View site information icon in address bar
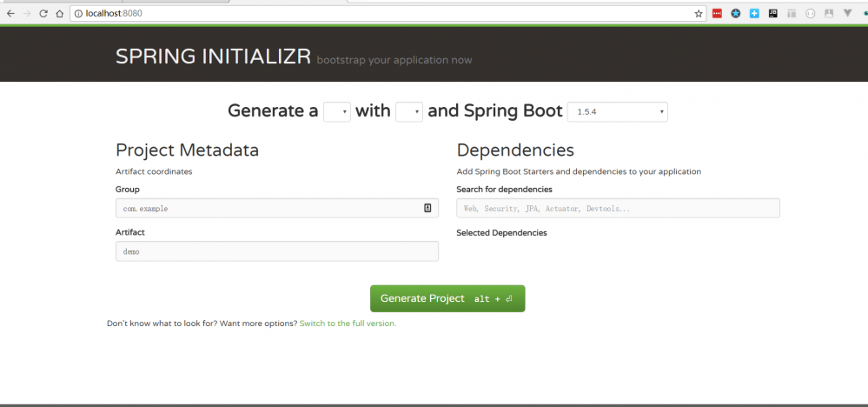The image size is (868, 407). tap(78, 14)
